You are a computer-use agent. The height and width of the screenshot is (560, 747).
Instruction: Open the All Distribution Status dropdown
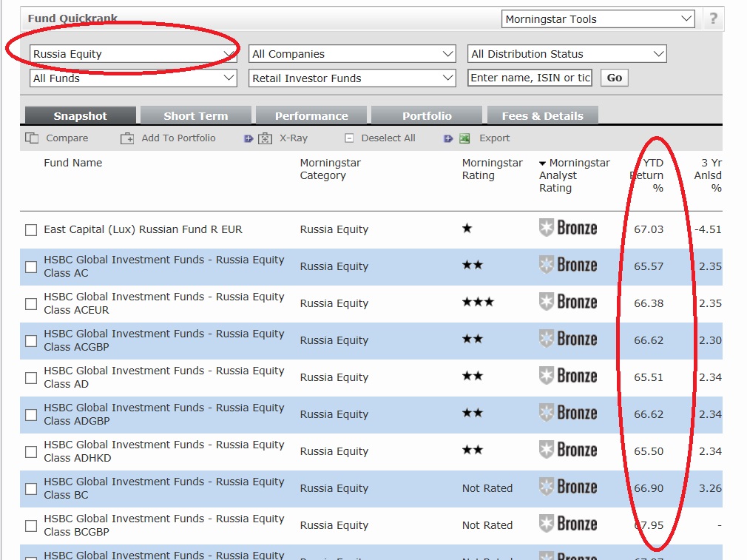567,54
